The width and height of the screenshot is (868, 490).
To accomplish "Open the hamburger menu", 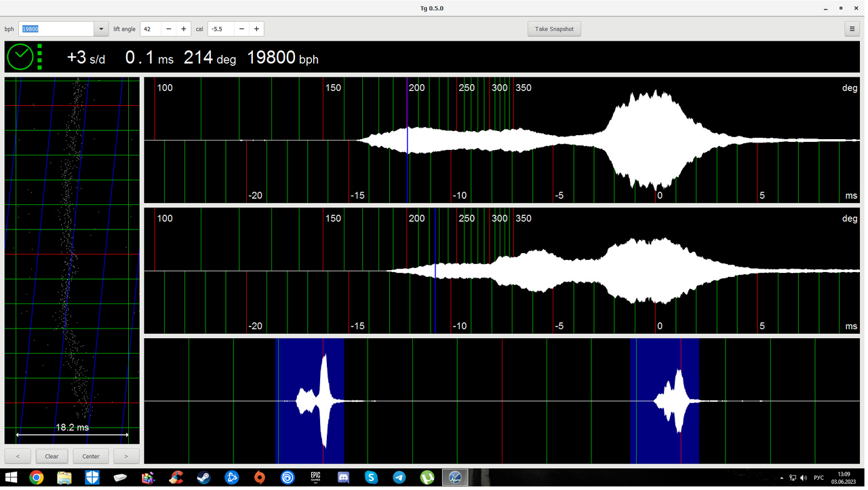I will point(852,29).
